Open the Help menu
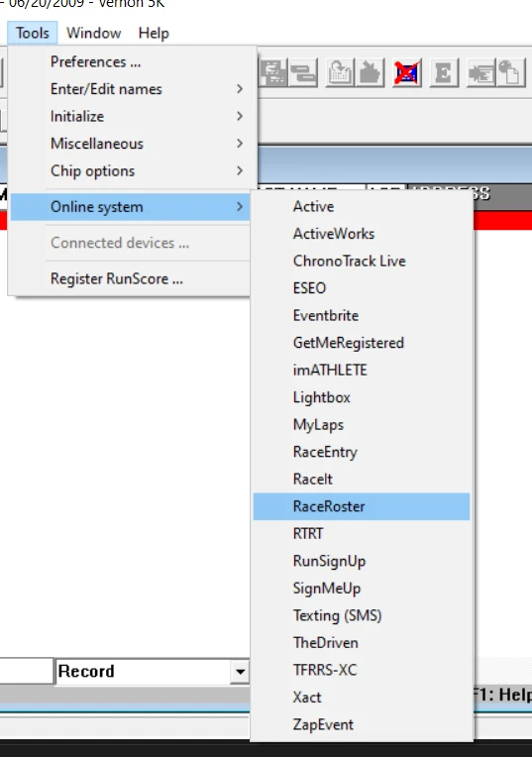The height and width of the screenshot is (757, 532). [154, 33]
